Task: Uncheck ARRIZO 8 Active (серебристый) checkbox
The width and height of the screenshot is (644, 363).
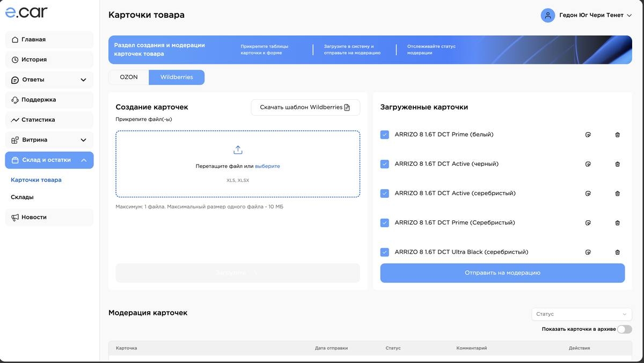Action: pos(384,194)
